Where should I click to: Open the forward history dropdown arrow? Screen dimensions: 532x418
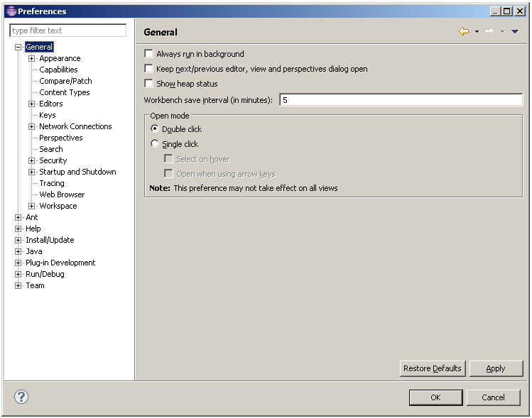502,31
